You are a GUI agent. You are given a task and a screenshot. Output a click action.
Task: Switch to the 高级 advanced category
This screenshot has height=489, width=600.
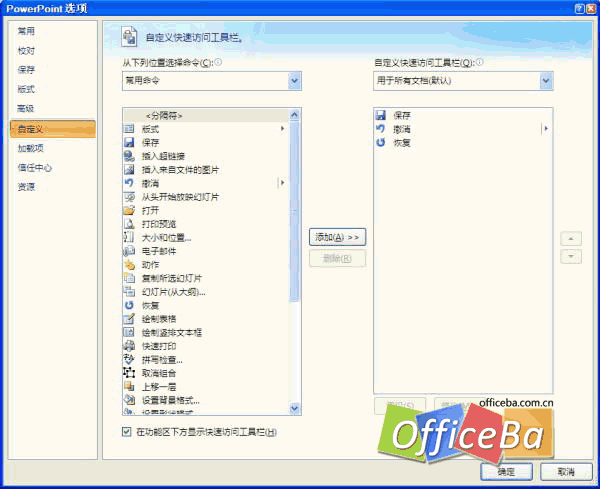pyautogui.click(x=26, y=109)
